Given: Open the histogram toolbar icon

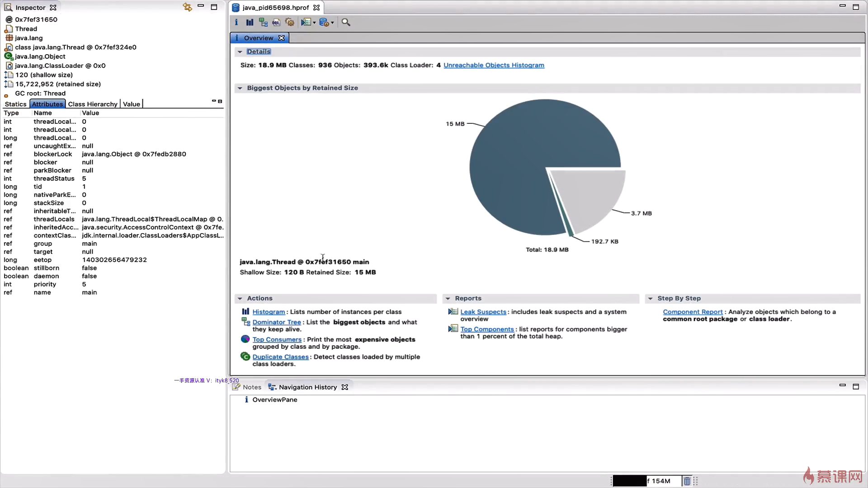Looking at the screenshot, I should [x=250, y=22].
